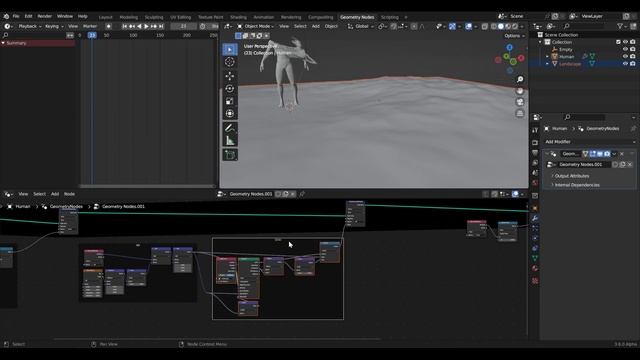Toggle modifier show in viewport button
The height and width of the screenshot is (360, 640).
point(600,154)
